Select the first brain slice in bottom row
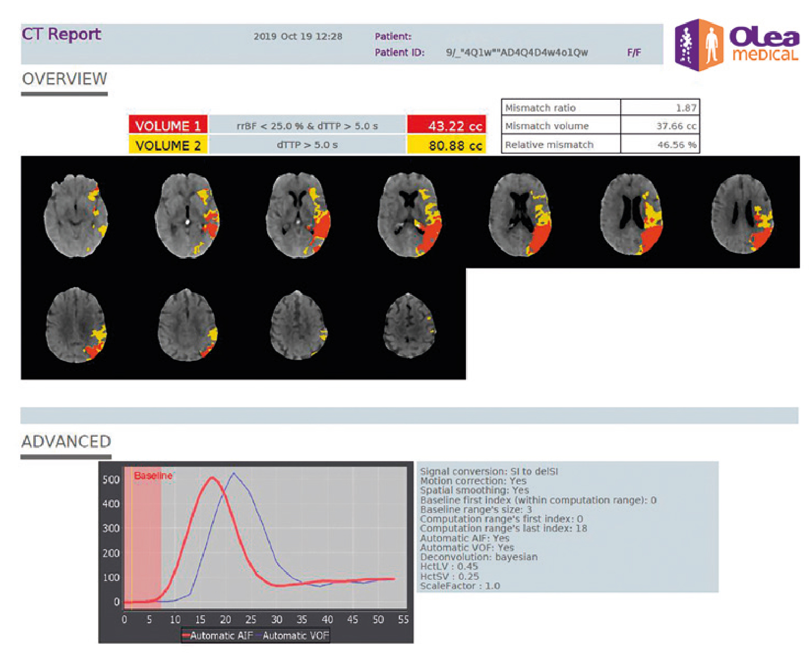 (x=76, y=325)
